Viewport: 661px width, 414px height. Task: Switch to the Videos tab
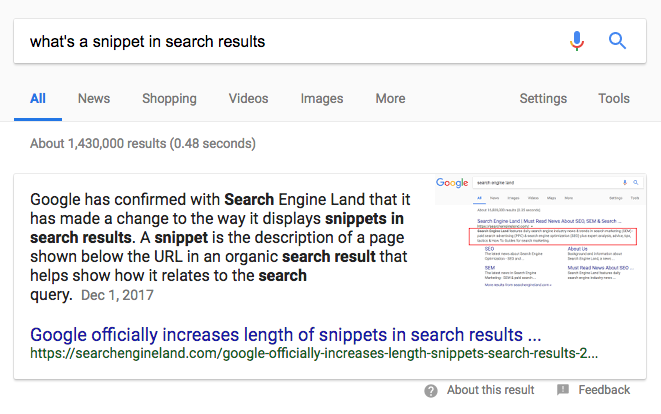pyautogui.click(x=248, y=99)
